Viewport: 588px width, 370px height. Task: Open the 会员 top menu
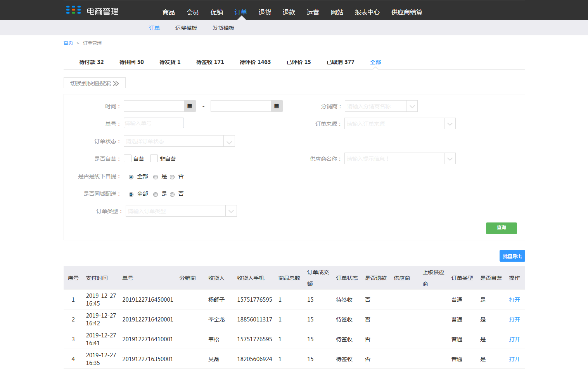pyautogui.click(x=193, y=12)
